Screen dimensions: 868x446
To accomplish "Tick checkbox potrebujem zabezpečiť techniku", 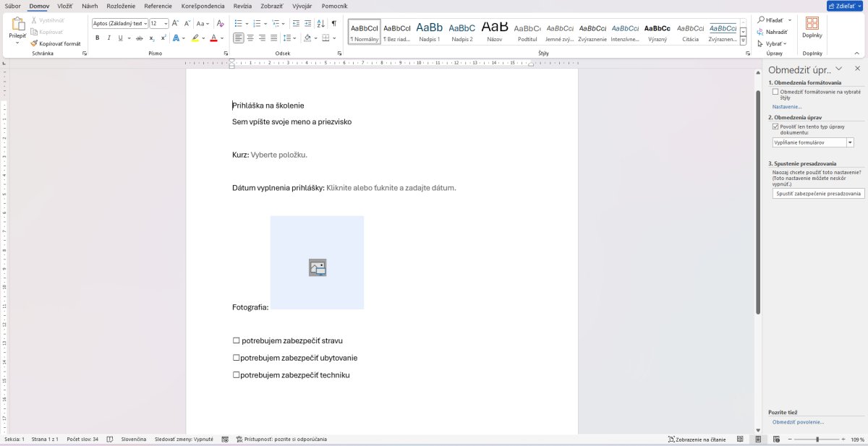I will coord(236,375).
